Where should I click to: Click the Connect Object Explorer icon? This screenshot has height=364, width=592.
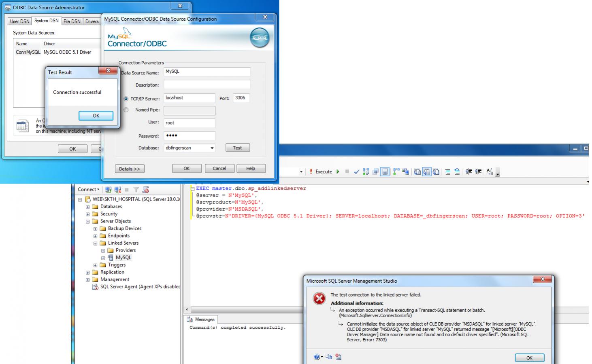(108, 189)
